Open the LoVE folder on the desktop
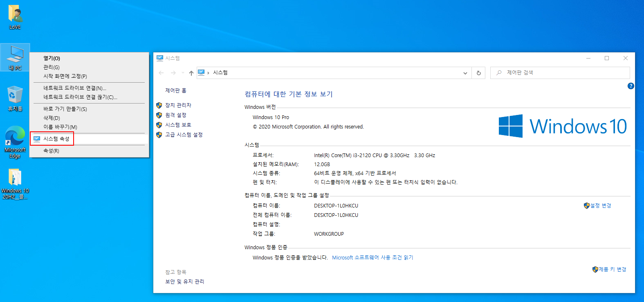The image size is (644, 302). (x=15, y=17)
